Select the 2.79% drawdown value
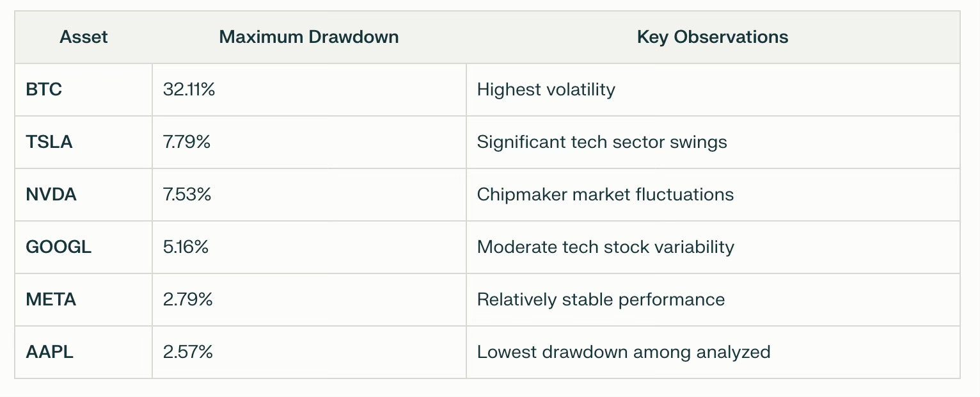This screenshot has height=397, width=980. [187, 300]
